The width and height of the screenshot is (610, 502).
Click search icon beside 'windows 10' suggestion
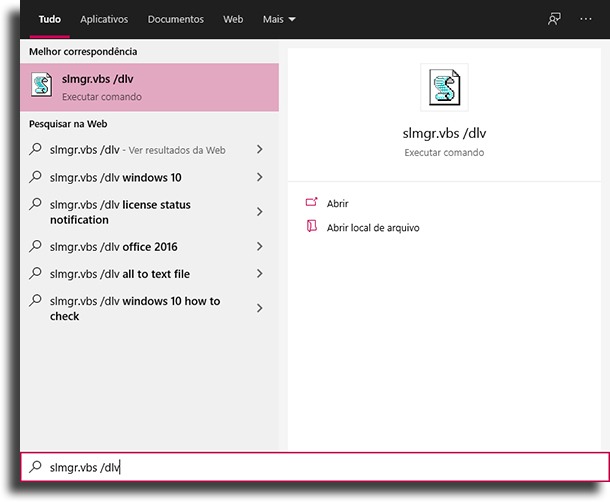click(35, 177)
